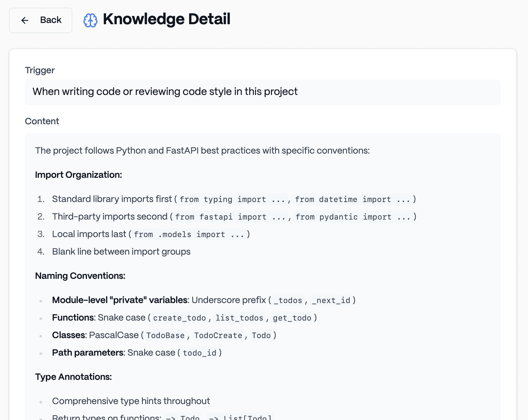Image resolution: width=528 pixels, height=420 pixels.
Task: Click the 'from typing import ...' code snippet
Action: click(x=232, y=199)
